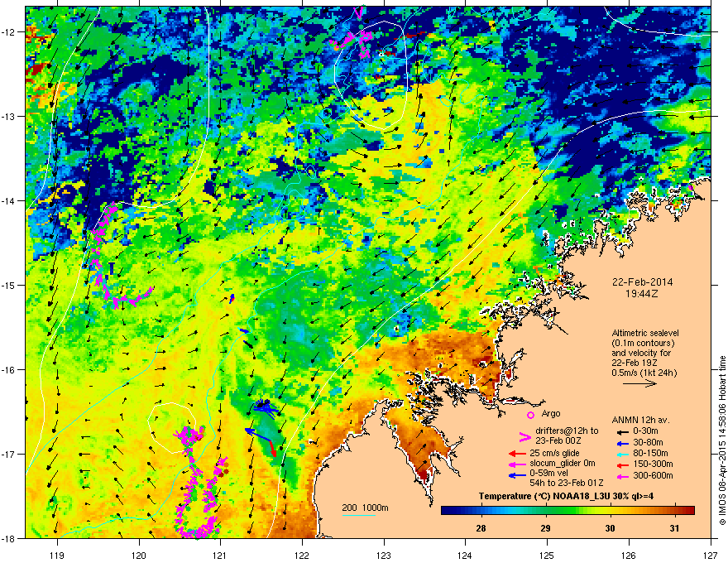The height and width of the screenshot is (563, 728).
Task: Click the 0.5m/s velocity scale arrow
Action: point(639,383)
